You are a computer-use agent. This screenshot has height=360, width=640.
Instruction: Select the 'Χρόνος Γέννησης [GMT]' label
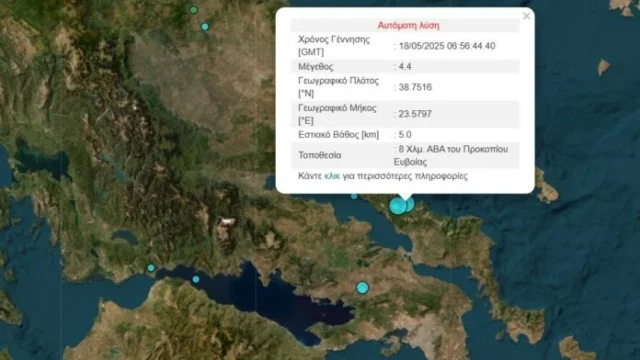point(334,46)
